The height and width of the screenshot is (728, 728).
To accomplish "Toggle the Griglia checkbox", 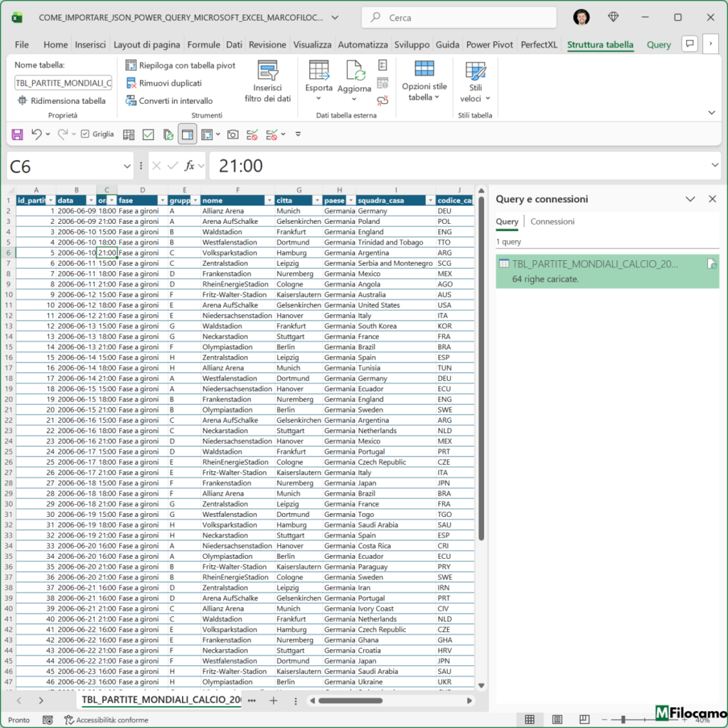I will pos(85,134).
